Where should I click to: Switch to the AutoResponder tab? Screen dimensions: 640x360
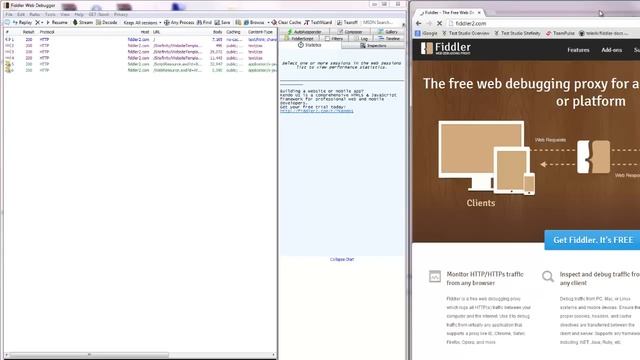[x=304, y=31]
